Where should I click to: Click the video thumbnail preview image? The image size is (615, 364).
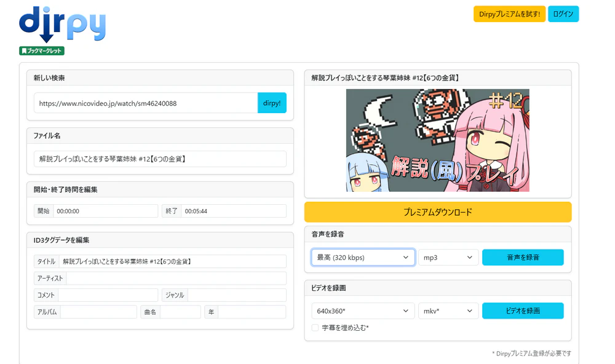tap(438, 141)
